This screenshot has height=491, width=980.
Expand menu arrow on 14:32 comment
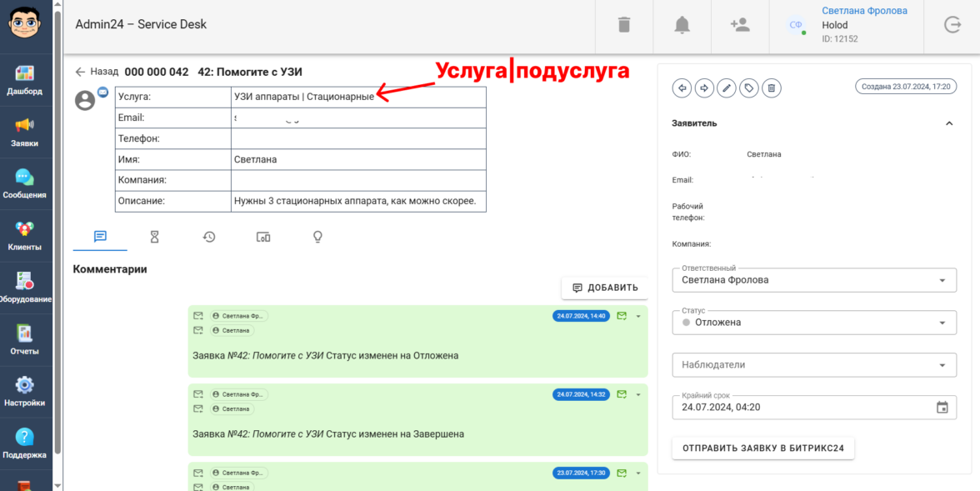(x=638, y=394)
